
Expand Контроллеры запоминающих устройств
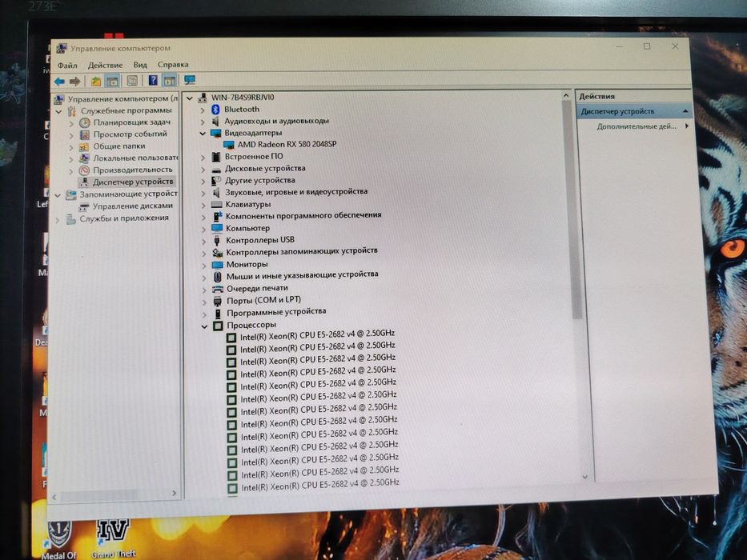(x=203, y=253)
